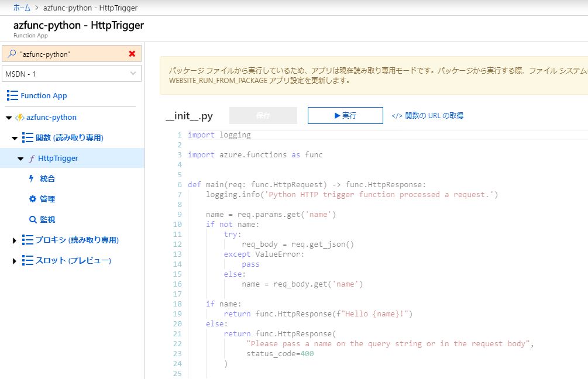Viewport: 588px width, 379px height.
Task: Collapse the 関数 (読み取り専用) node
Action: click(15, 138)
